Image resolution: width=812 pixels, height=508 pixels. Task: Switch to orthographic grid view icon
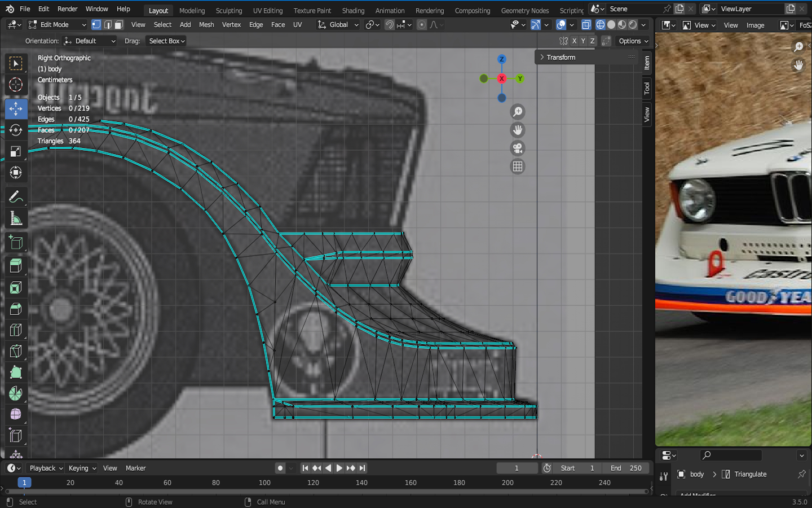tap(517, 167)
